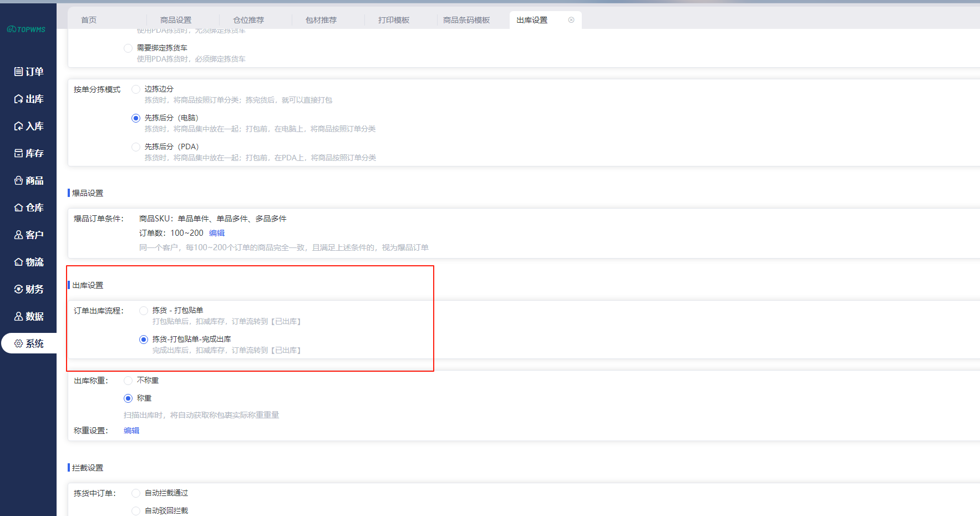Viewport: 980px width, 516px height.
Task: Click the 出库称重 label
Action: pyautogui.click(x=91, y=381)
